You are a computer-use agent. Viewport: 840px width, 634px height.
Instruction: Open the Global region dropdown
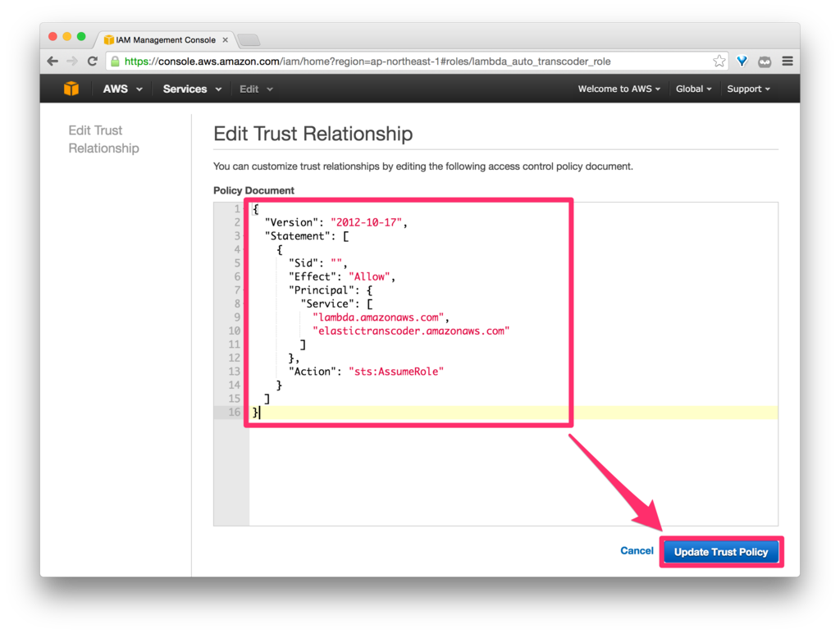pyautogui.click(x=693, y=89)
